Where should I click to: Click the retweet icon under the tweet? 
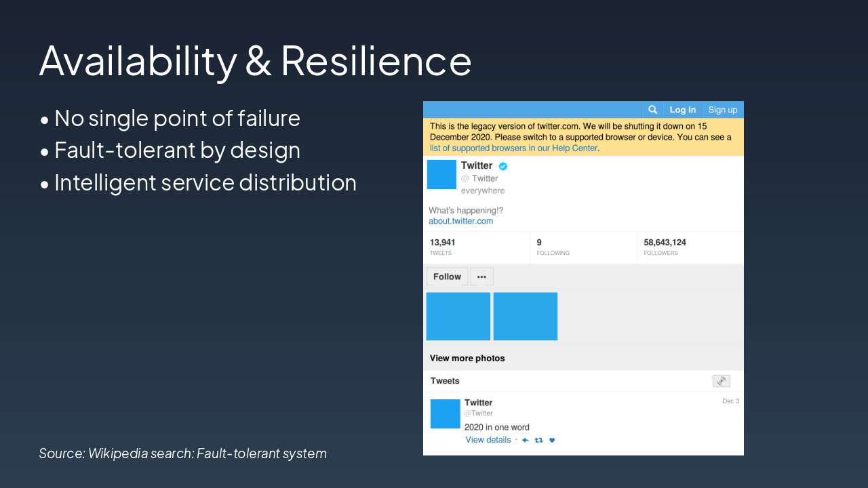[x=538, y=440]
